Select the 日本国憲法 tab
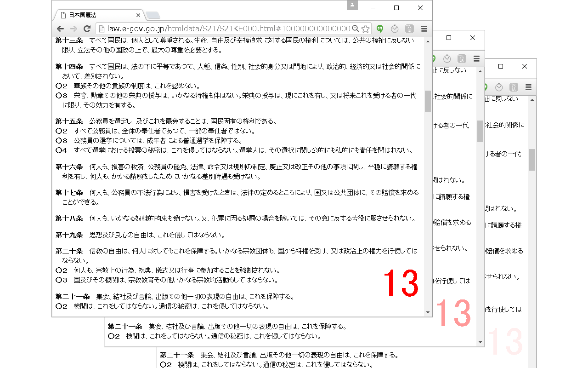Image resolution: width=588 pixels, height=368 pixels. click(99, 15)
